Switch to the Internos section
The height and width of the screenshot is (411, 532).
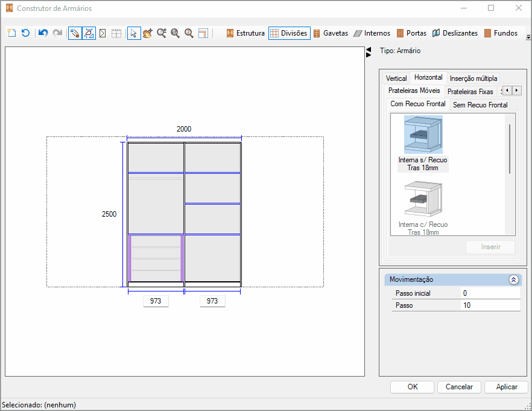point(372,33)
